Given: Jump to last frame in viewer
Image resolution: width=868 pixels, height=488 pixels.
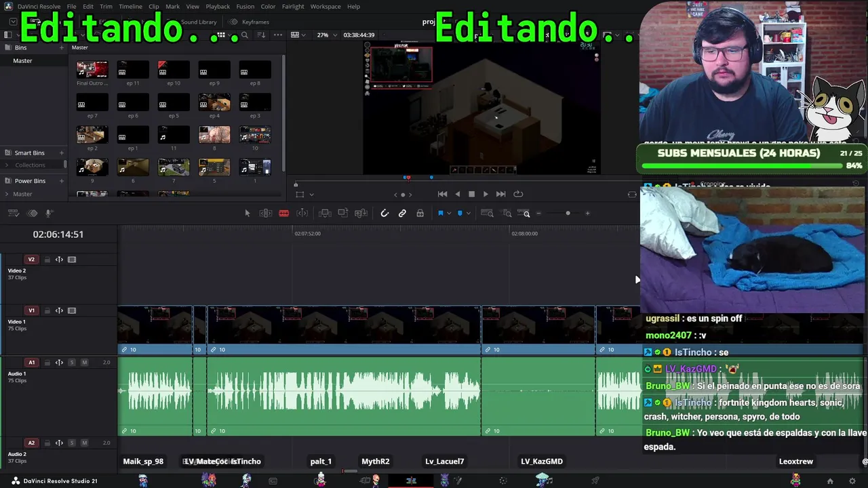Looking at the screenshot, I should pos(500,194).
